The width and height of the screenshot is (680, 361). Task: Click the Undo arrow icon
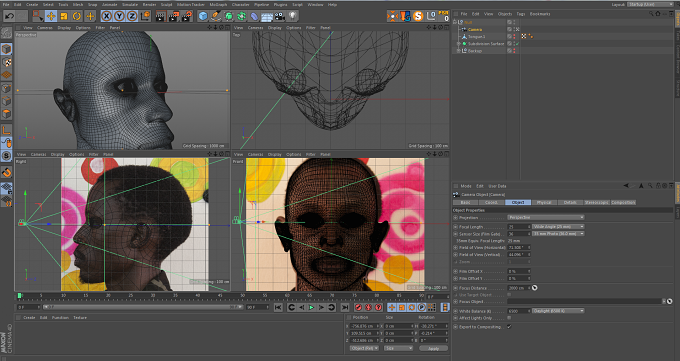tap(9, 16)
